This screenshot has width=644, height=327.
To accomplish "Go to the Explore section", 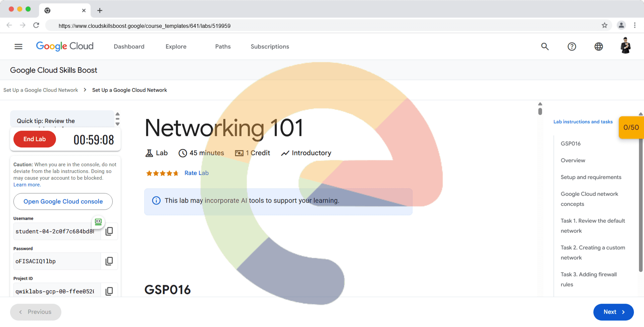I will [x=176, y=47].
